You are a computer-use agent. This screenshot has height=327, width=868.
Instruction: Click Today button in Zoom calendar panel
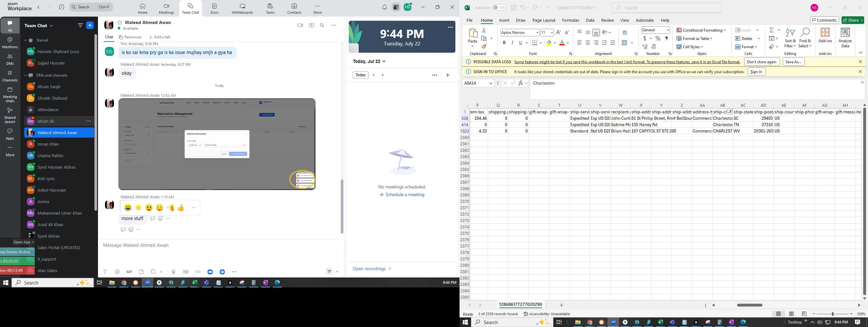tap(360, 75)
